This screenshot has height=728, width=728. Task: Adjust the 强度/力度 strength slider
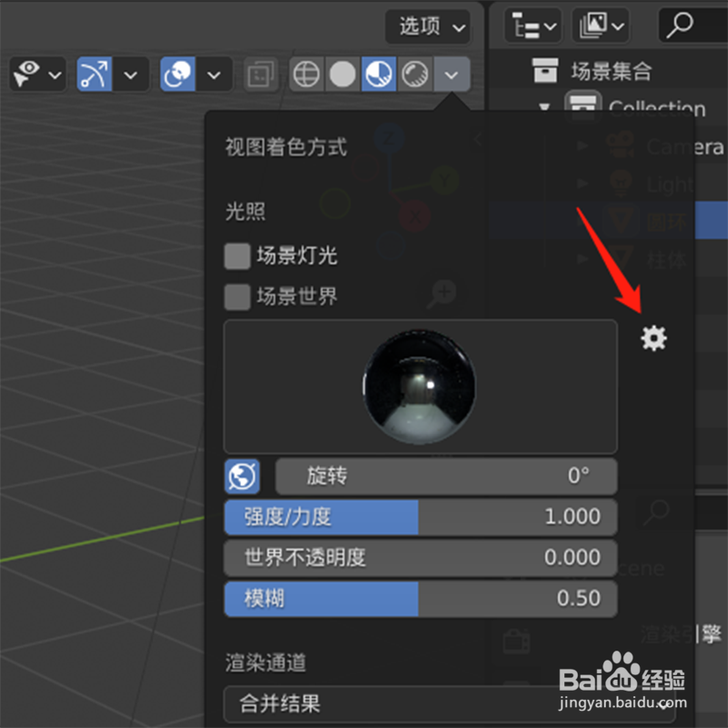[x=420, y=517]
